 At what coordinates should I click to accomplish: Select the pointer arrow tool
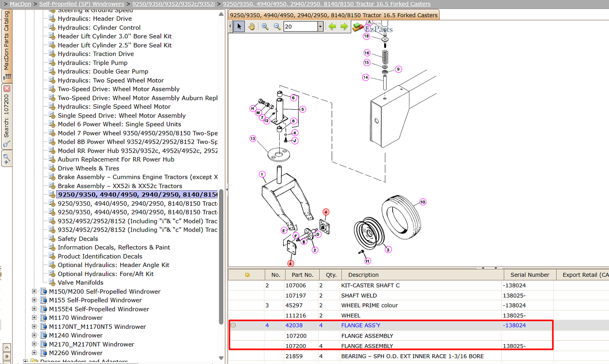pyautogui.click(x=239, y=27)
